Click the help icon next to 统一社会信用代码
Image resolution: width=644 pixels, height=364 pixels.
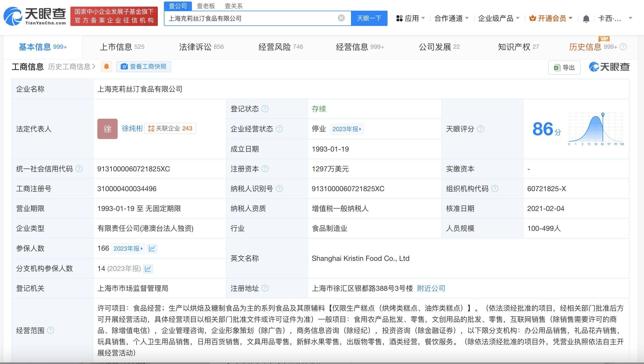pyautogui.click(x=79, y=169)
